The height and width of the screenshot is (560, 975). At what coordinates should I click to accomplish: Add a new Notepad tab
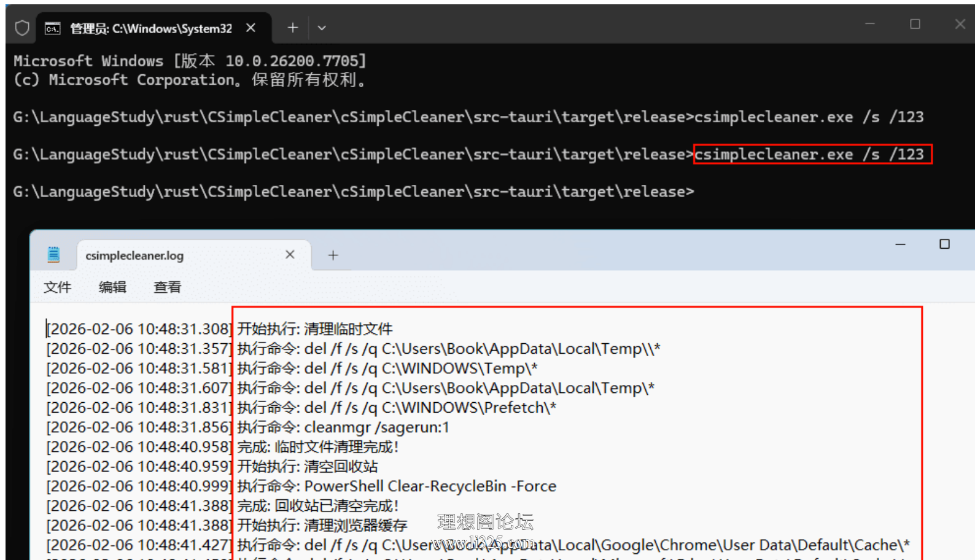click(x=333, y=255)
